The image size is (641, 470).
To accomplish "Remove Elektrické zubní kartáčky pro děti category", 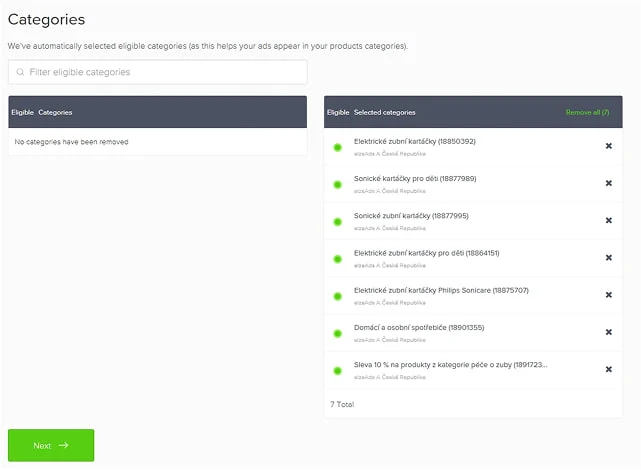I will pyautogui.click(x=608, y=258).
